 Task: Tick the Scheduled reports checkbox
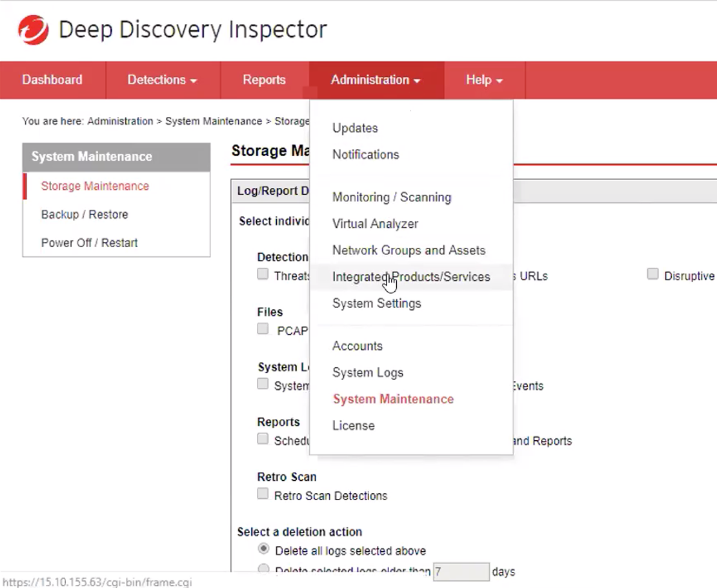pos(263,438)
